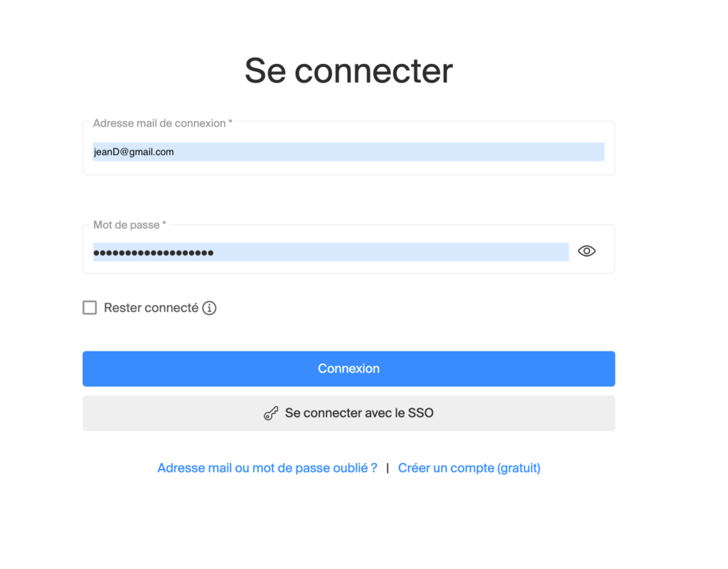Screen dimensions: 728x569
Task: Click the Se connecter page heading
Action: (348, 71)
